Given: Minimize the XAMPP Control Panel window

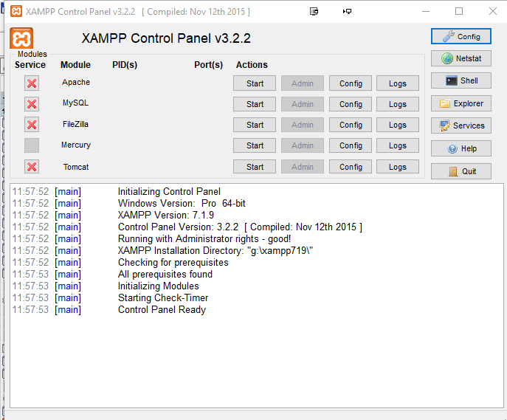Looking at the screenshot, I should [x=426, y=11].
